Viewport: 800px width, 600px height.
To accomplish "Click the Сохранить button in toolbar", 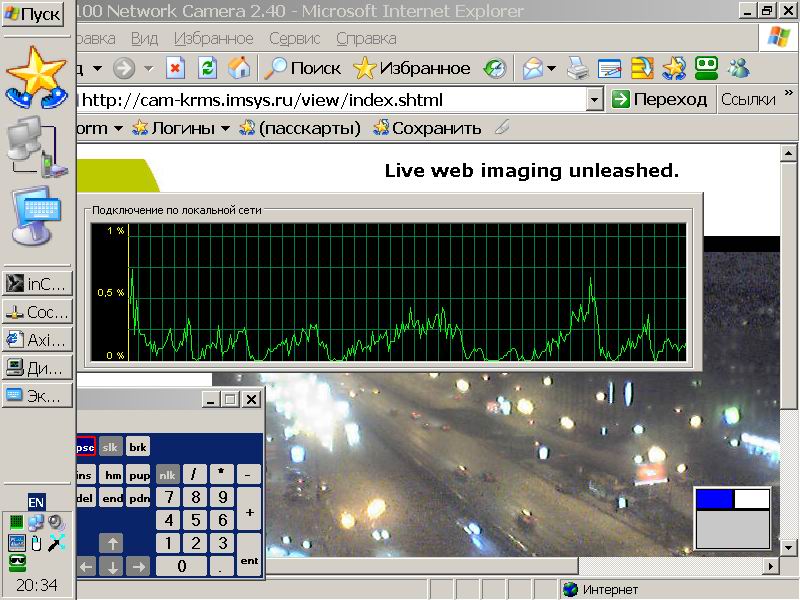I will (427, 128).
